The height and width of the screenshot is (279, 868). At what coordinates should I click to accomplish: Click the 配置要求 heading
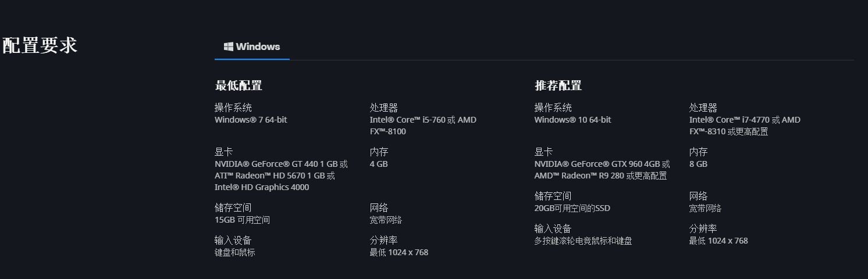(40, 45)
